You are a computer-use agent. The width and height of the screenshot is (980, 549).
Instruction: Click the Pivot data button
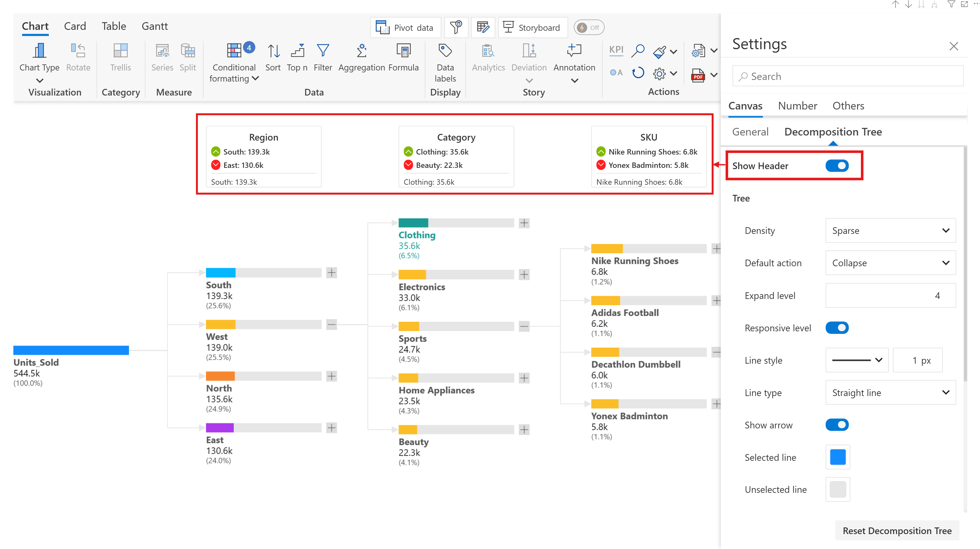[x=405, y=28]
